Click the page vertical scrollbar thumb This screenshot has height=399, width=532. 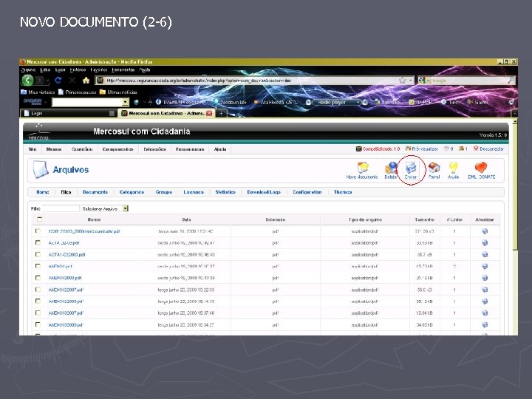pos(515,187)
